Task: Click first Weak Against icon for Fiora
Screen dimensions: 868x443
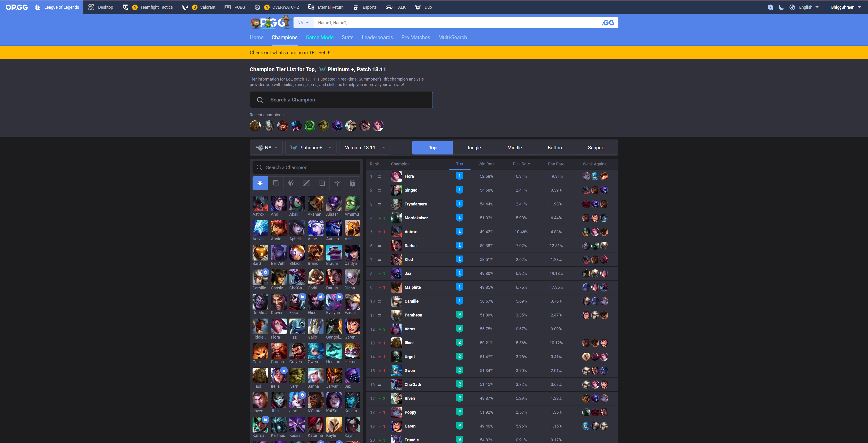Action: tap(586, 176)
